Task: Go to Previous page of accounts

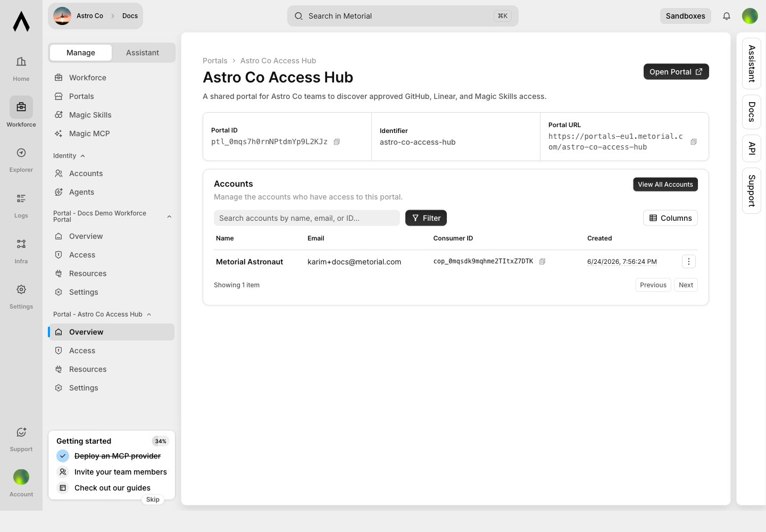Action: point(653,285)
